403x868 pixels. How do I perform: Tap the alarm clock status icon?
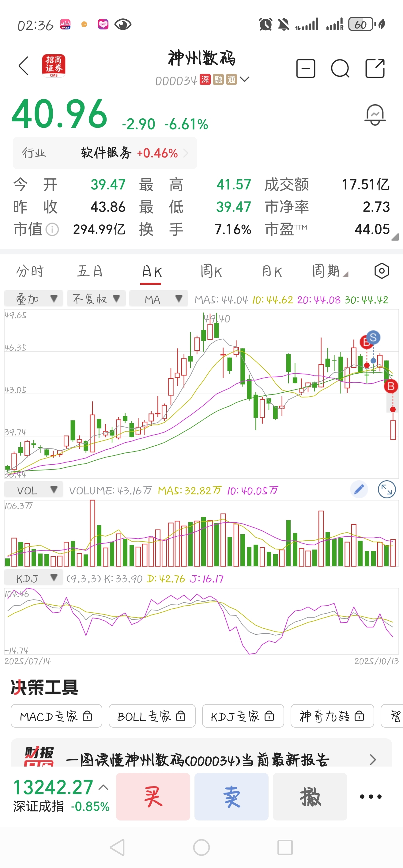265,24
